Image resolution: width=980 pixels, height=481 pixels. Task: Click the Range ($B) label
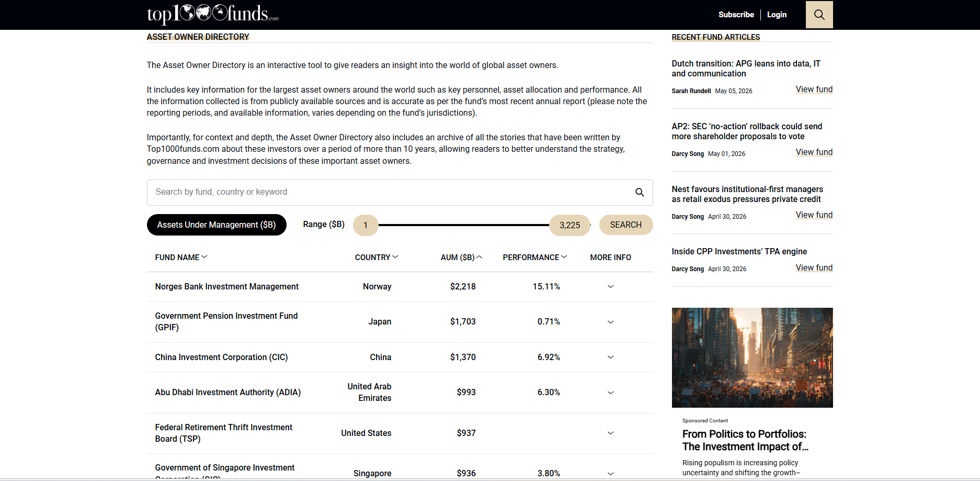324,224
